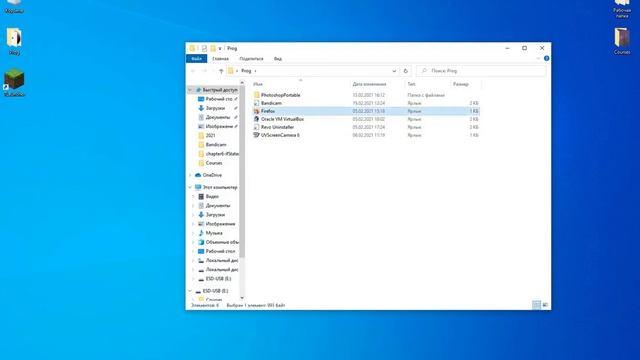The height and width of the screenshot is (360, 640).
Task: Open the Вид ribbon tab
Action: point(278,59)
